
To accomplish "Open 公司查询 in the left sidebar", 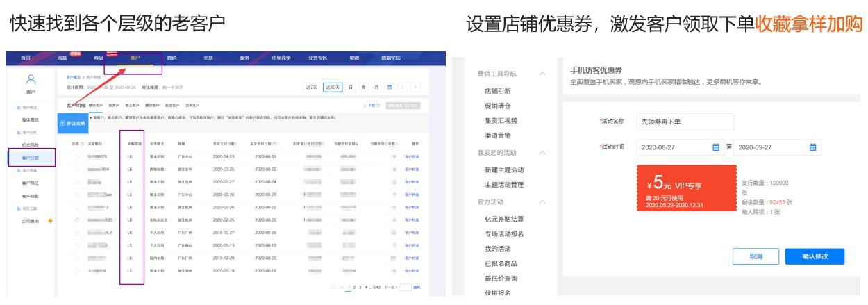I will pos(31,221).
